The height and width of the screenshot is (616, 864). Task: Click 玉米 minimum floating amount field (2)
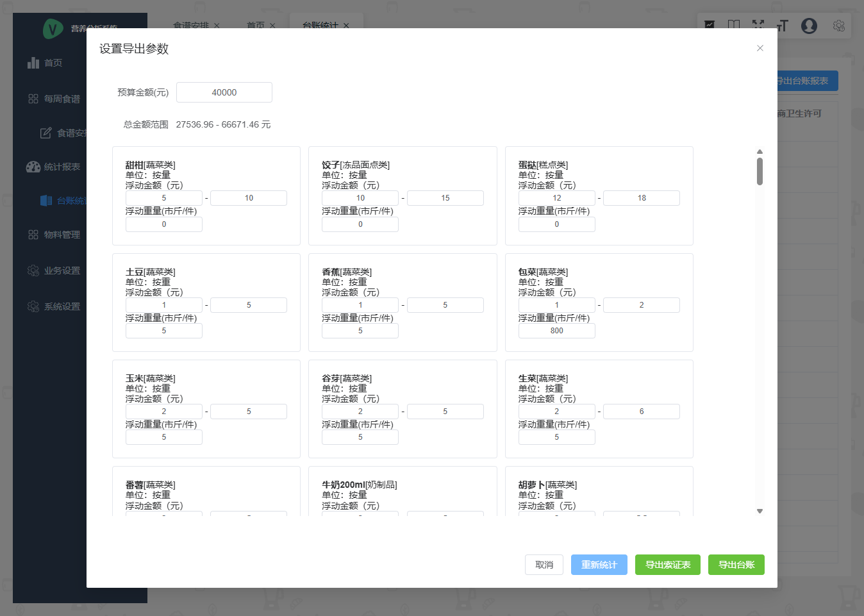coord(164,412)
